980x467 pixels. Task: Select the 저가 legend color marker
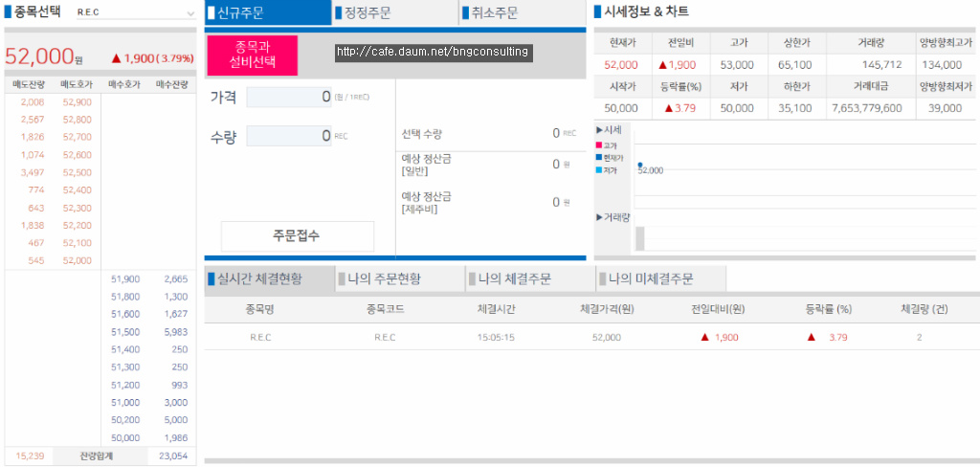[599, 170]
